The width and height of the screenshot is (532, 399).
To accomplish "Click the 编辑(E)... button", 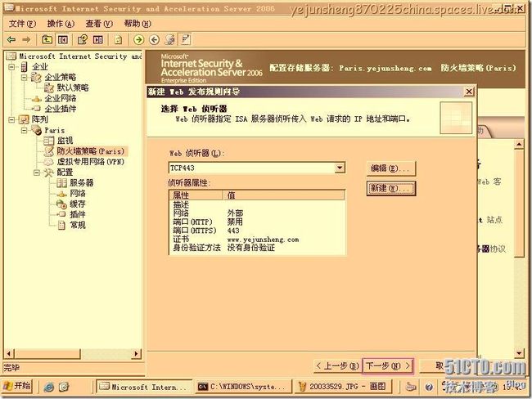I will pyautogui.click(x=391, y=168).
